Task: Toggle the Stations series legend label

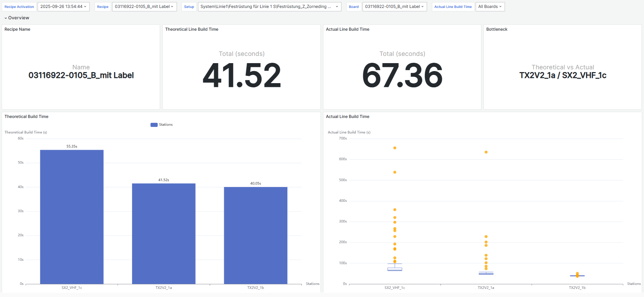Action: coord(166,125)
